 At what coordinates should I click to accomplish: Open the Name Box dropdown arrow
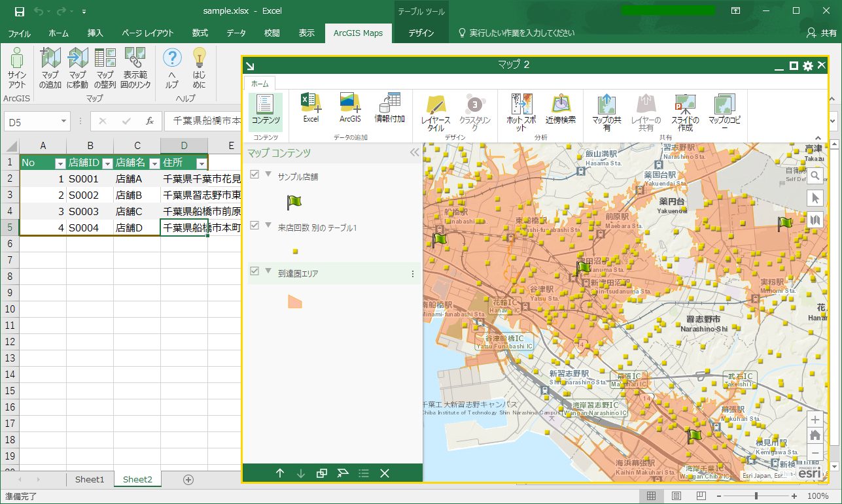(x=63, y=121)
